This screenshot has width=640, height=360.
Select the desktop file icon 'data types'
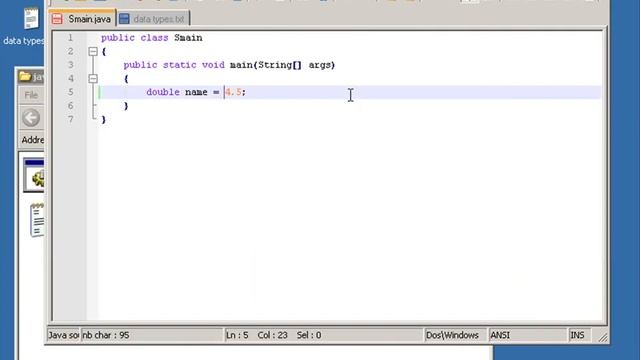[25, 26]
